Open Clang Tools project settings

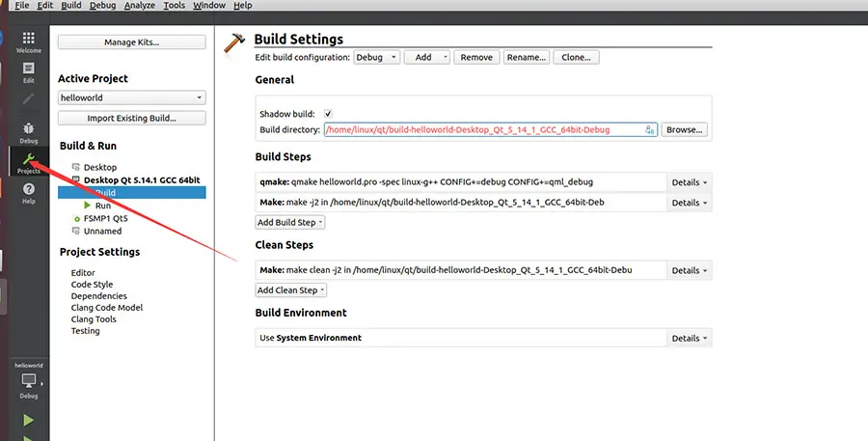94,319
